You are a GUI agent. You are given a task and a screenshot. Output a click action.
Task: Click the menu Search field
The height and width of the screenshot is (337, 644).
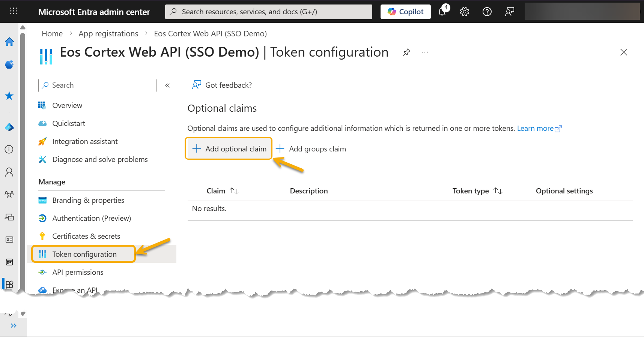coord(97,85)
